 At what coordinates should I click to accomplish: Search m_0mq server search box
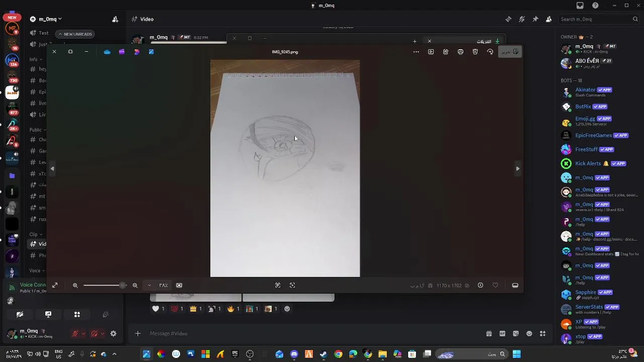pyautogui.click(x=599, y=19)
